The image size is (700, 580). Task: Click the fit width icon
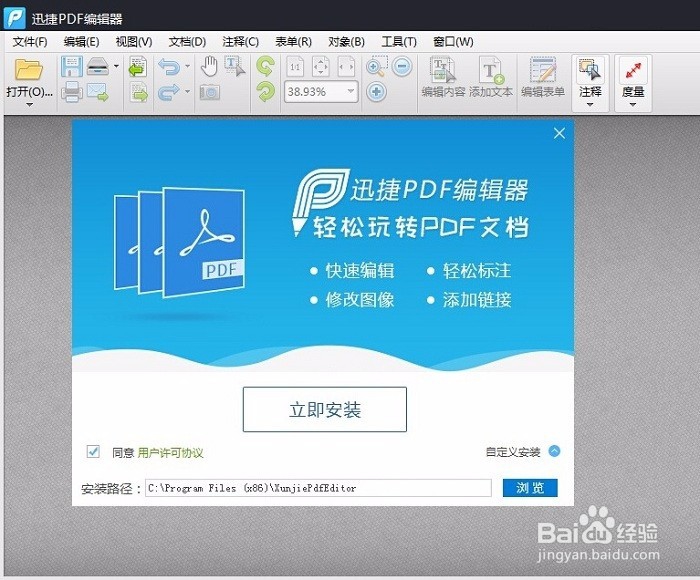click(x=346, y=67)
